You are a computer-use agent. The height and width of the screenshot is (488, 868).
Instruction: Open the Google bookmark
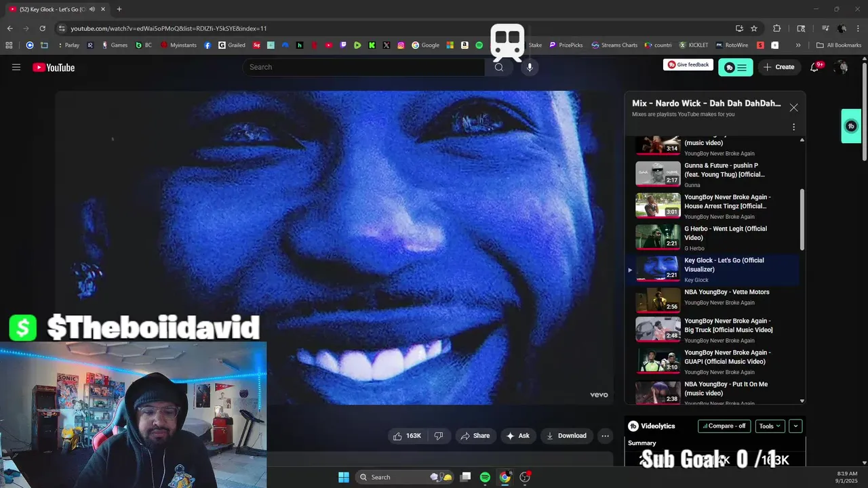click(426, 45)
